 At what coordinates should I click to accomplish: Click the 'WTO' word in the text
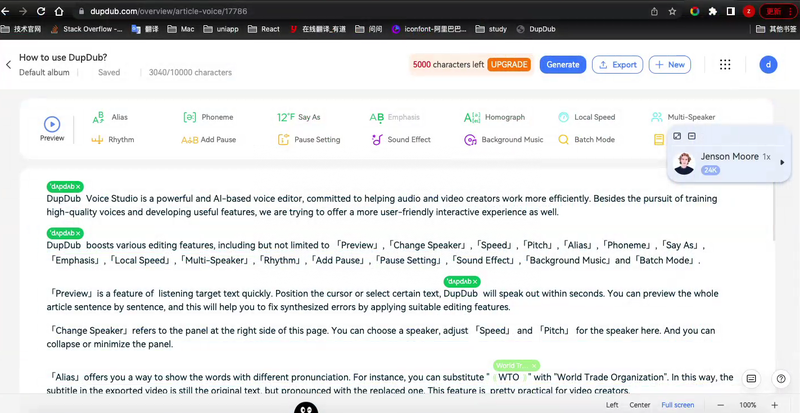tap(509, 378)
